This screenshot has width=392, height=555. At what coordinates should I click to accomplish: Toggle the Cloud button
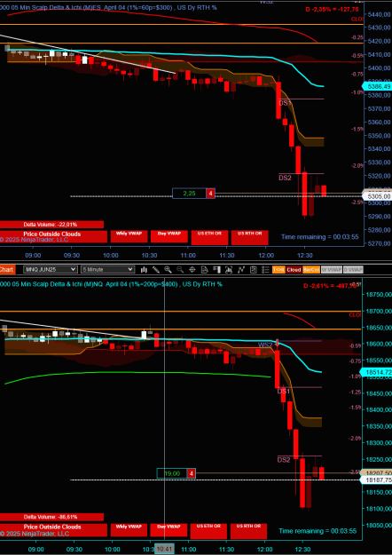point(294,270)
